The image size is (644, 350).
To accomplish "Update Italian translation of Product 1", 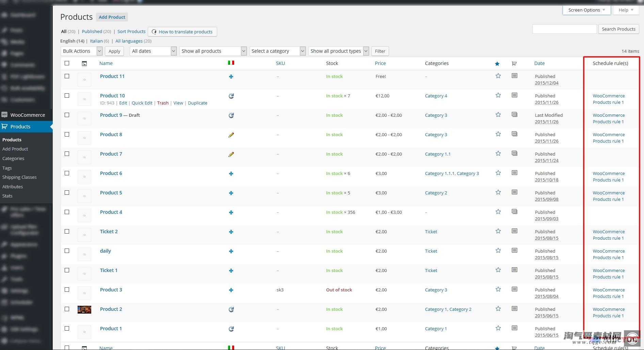I will 231,329.
